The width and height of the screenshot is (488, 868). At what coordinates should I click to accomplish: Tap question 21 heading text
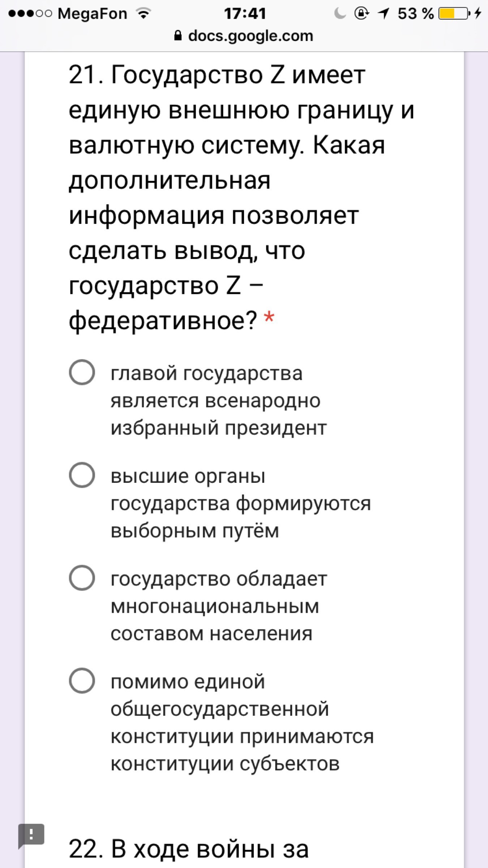click(x=240, y=197)
